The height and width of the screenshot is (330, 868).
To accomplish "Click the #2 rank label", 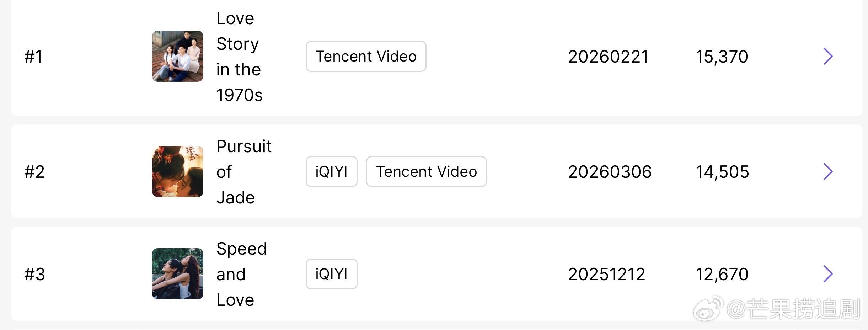I will click(34, 172).
